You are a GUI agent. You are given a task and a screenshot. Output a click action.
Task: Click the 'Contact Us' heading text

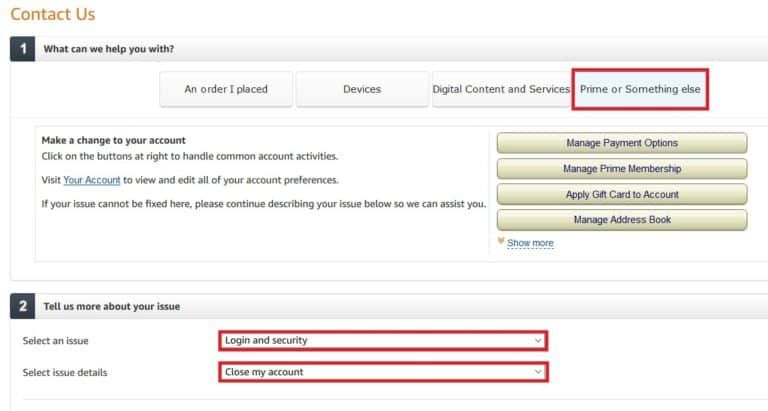(x=53, y=14)
